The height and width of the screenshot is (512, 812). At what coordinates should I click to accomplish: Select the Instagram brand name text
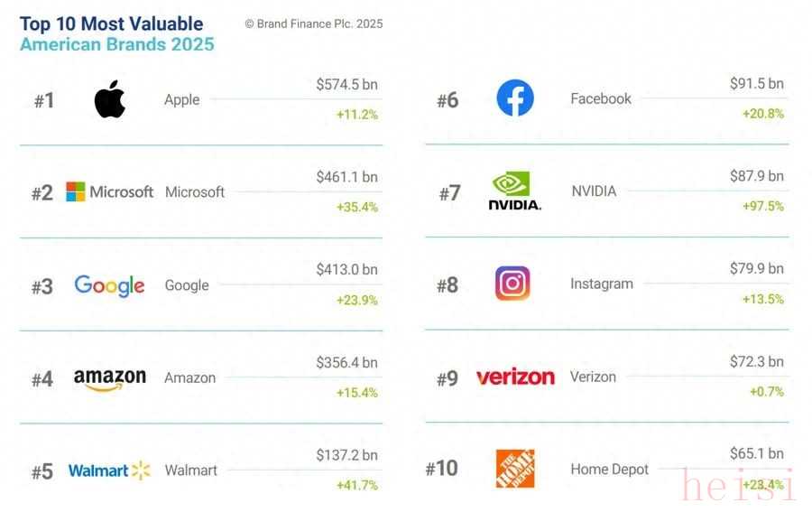tap(601, 284)
